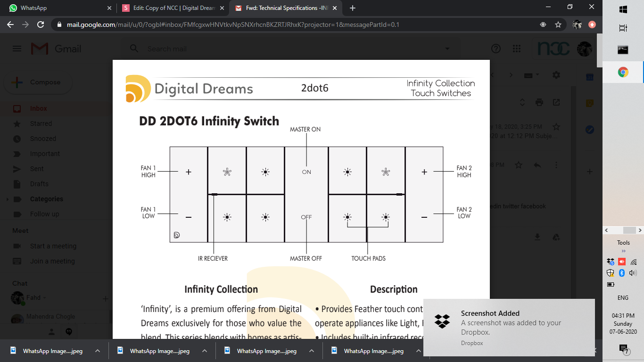Open the message More options dots

click(x=556, y=165)
